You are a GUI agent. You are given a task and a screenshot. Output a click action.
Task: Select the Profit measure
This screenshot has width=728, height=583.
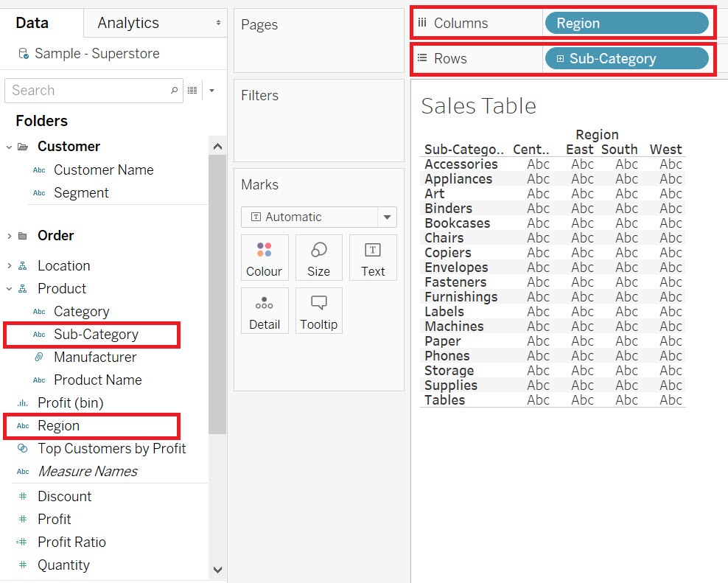pos(55,519)
